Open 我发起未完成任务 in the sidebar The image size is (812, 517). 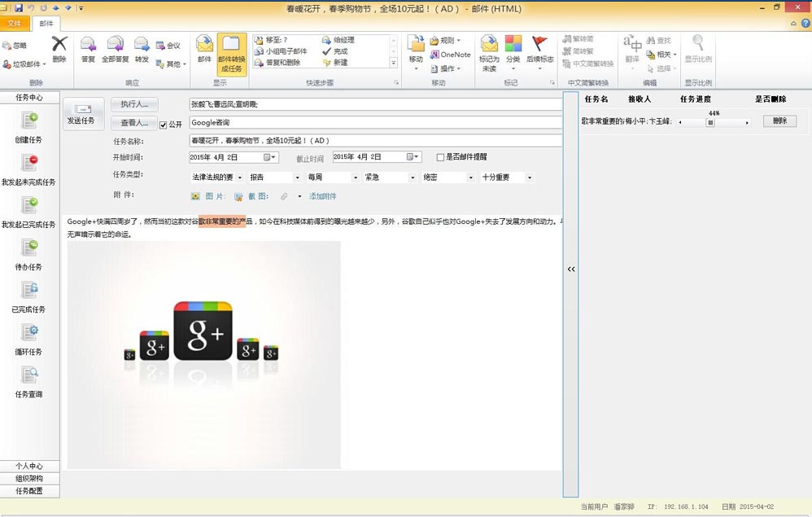tap(29, 164)
